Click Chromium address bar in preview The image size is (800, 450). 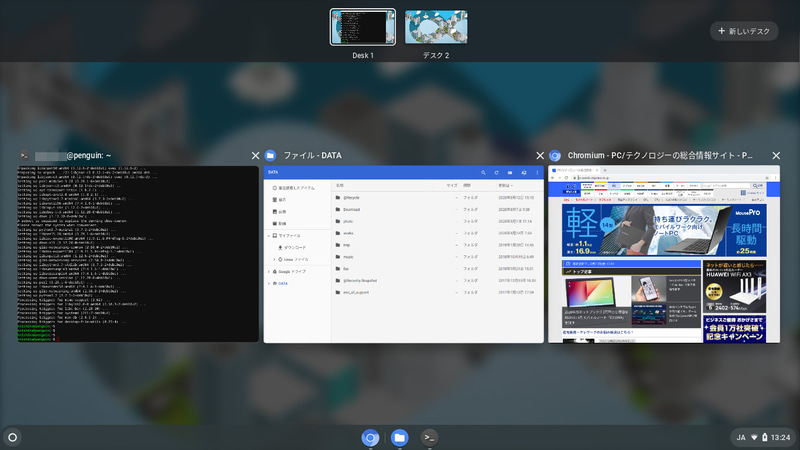click(668, 177)
